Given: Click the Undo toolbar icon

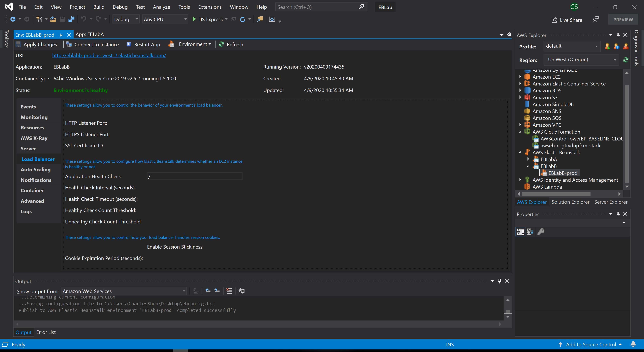Looking at the screenshot, I should [84, 19].
